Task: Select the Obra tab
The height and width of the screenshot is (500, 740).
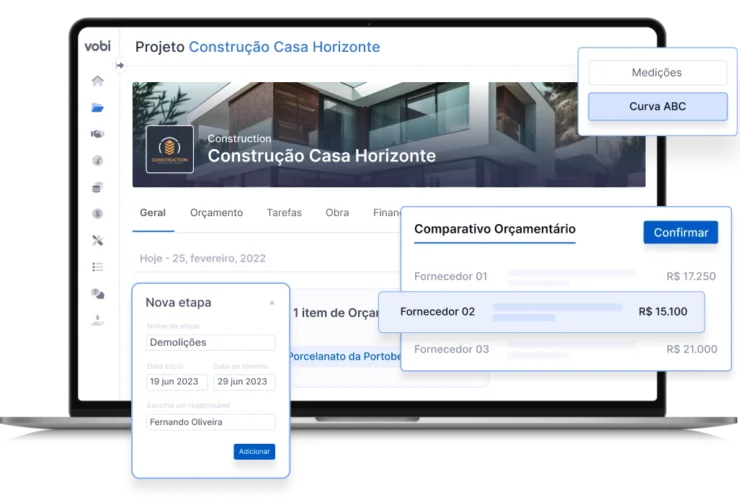Action: coord(337,213)
